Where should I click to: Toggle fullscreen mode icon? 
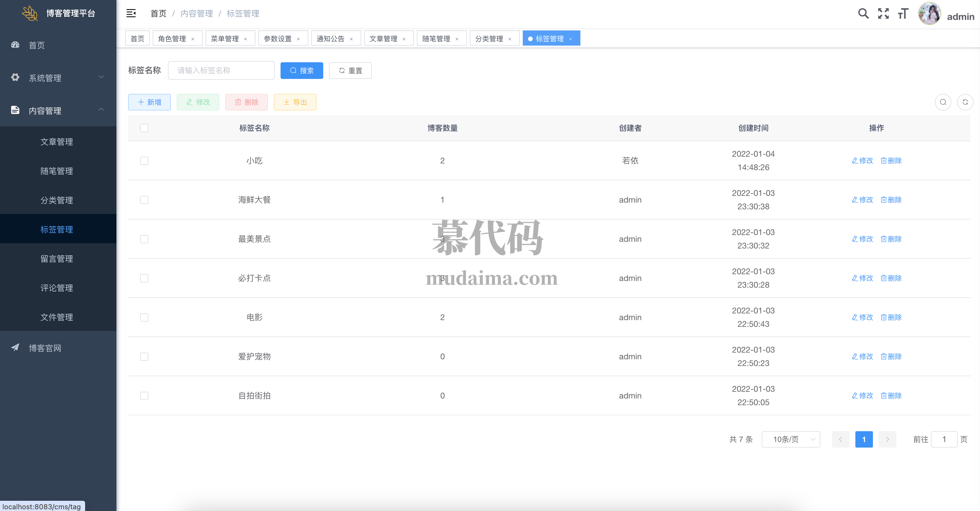coord(883,14)
